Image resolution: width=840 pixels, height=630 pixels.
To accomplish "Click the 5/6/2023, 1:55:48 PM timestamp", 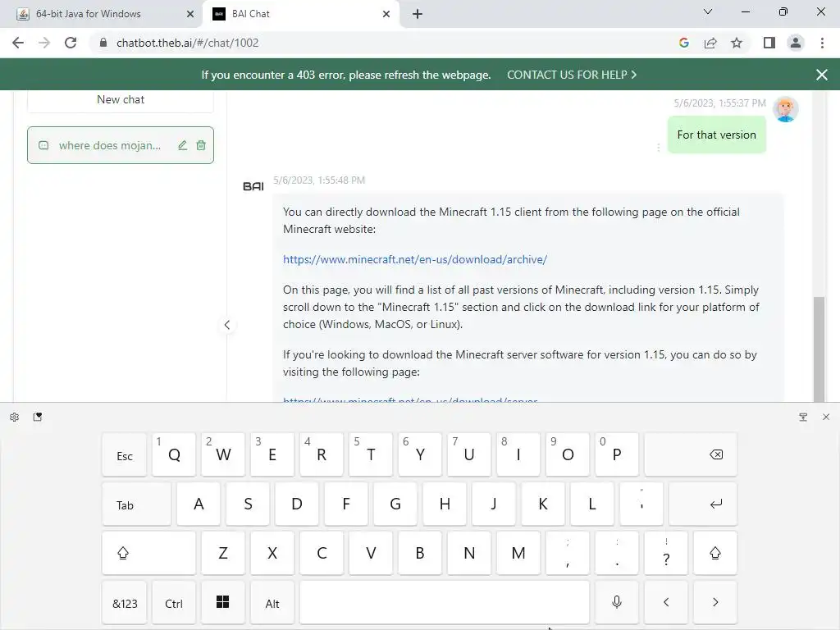I will coord(319,180).
